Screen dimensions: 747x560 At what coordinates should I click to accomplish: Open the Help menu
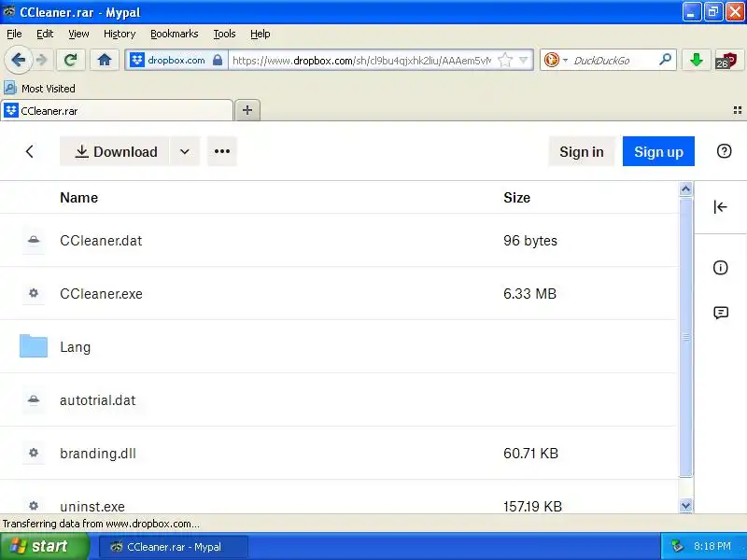[x=261, y=34]
